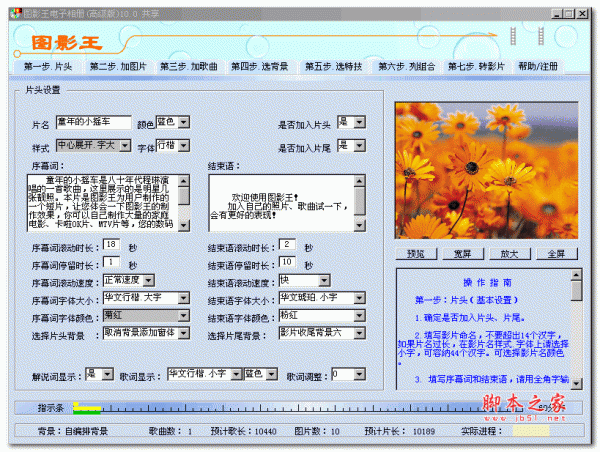600x452 pixels.
Task: Open 结束语字体颜色 dropdown 粉红
Action: (360, 315)
